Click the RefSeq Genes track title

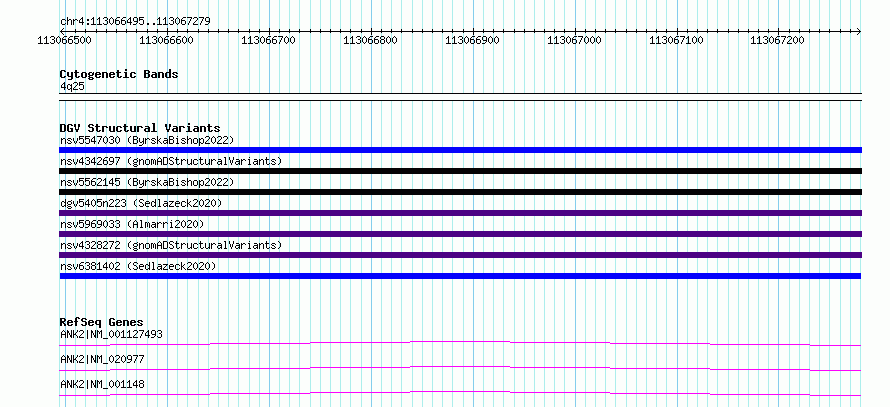pyautogui.click(x=102, y=322)
